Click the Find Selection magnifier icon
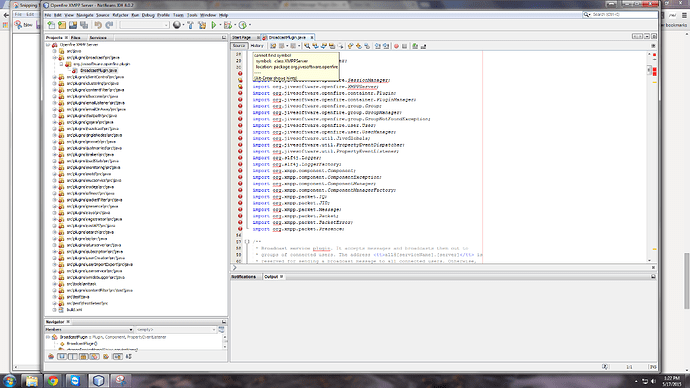Viewport: 690px width, 388px height. 307,46
